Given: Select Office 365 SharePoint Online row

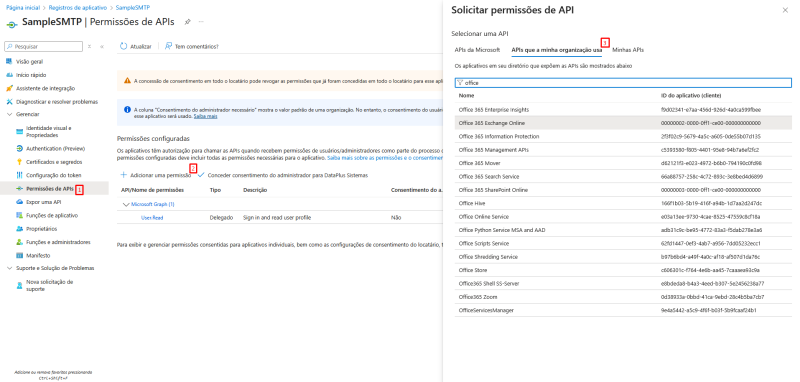Looking at the screenshot, I should (623, 190).
